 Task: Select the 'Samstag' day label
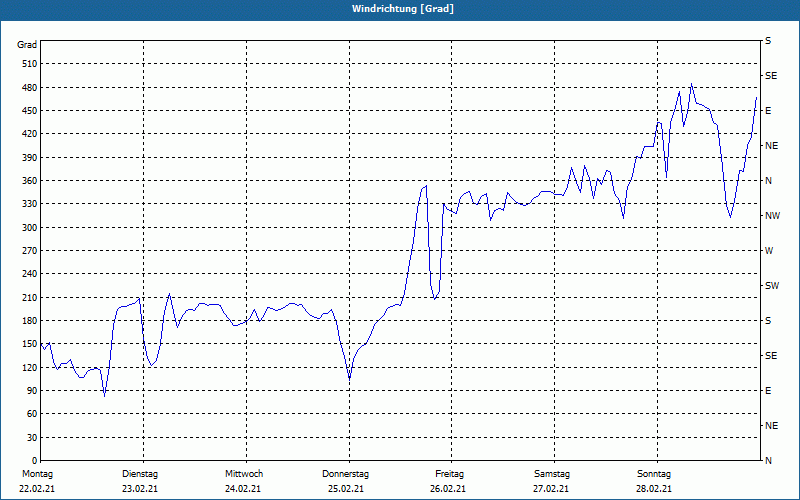[x=552, y=474]
